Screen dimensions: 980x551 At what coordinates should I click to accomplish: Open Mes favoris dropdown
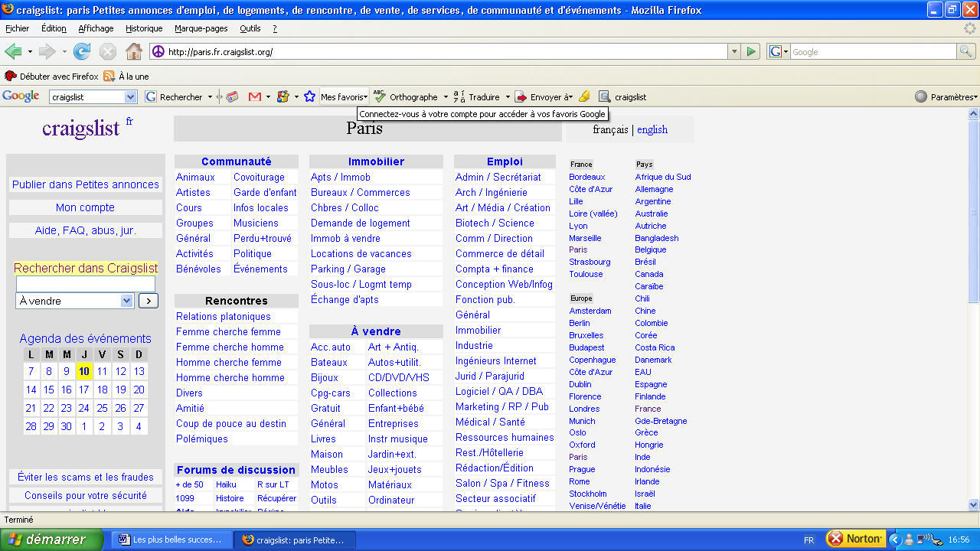344,97
